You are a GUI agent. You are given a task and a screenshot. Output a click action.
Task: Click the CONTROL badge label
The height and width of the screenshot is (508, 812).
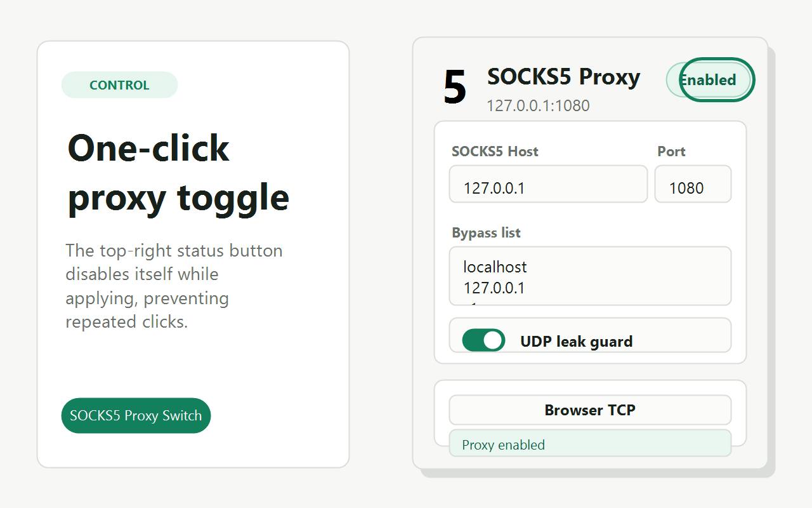(119, 85)
